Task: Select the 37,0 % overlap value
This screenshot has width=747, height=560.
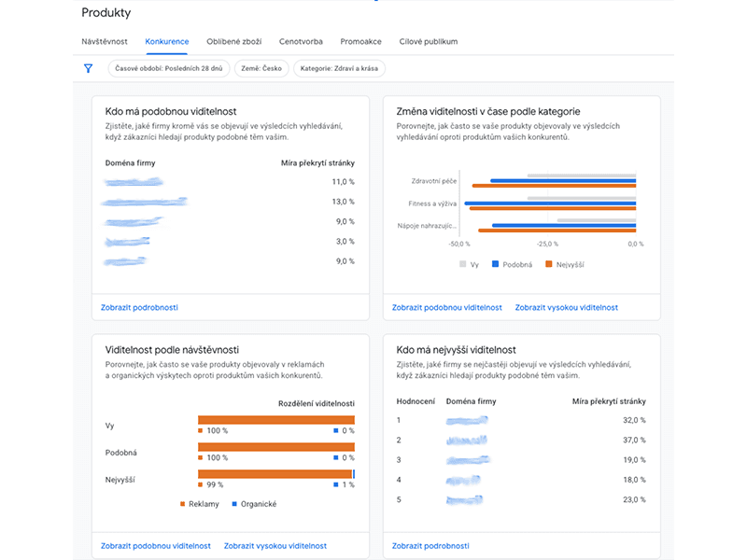Action: [x=634, y=440]
